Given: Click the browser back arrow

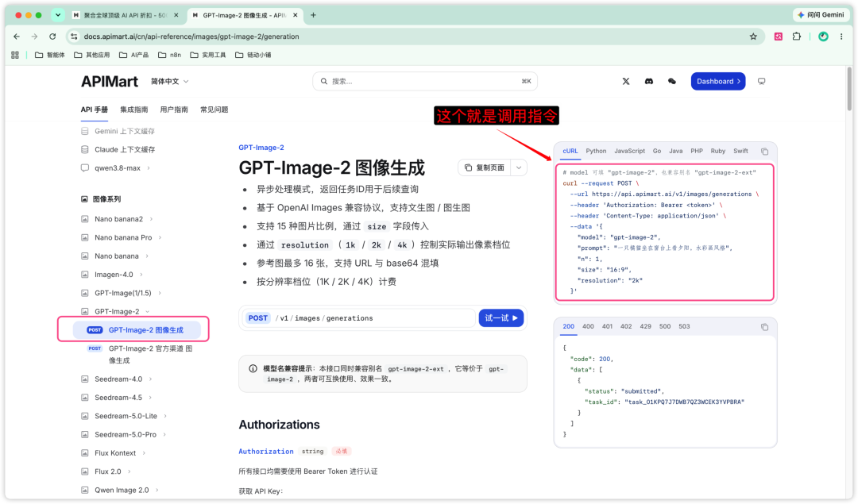Looking at the screenshot, I should click(x=17, y=37).
